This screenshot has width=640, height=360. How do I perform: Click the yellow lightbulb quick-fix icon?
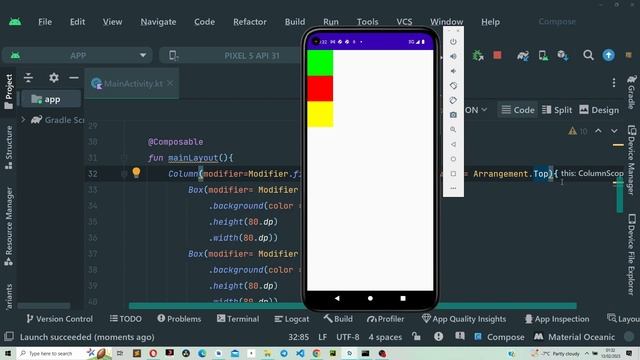pos(136,172)
